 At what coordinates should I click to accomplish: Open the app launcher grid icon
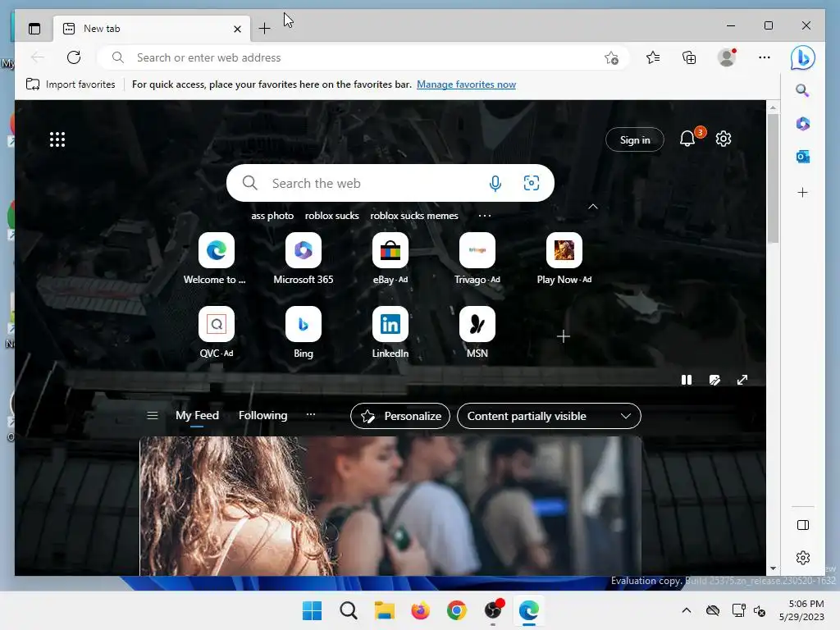57,139
